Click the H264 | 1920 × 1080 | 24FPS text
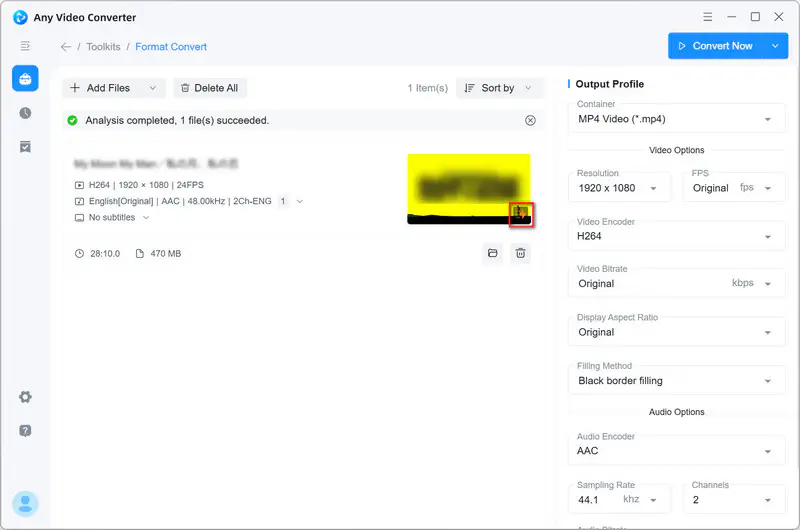This screenshot has width=800, height=530. 146,185
